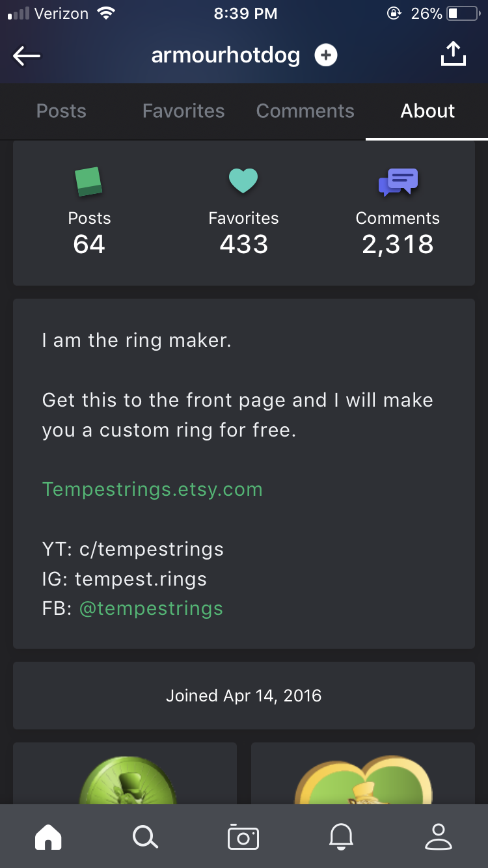Tap the green Posts stat icon
Image resolution: width=488 pixels, height=868 pixels.
tap(88, 182)
